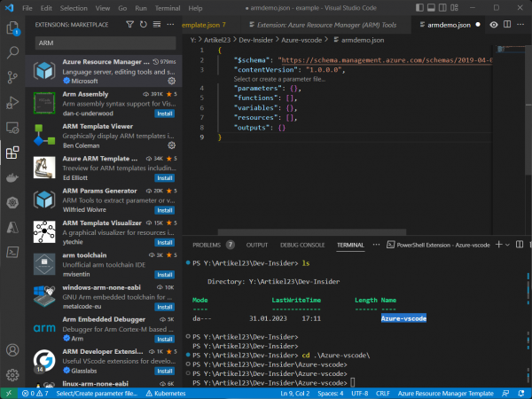
Task: Clear extensions search results icon
Action: (157, 25)
